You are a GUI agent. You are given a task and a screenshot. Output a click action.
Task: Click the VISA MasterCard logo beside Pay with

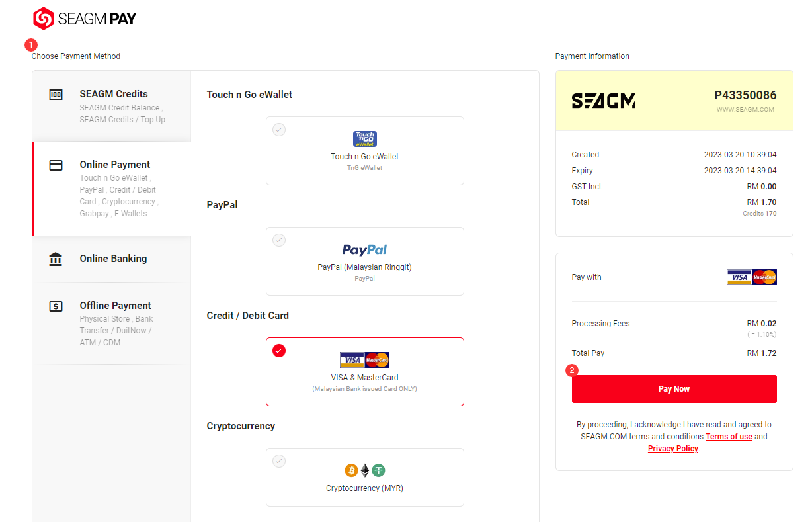(752, 277)
